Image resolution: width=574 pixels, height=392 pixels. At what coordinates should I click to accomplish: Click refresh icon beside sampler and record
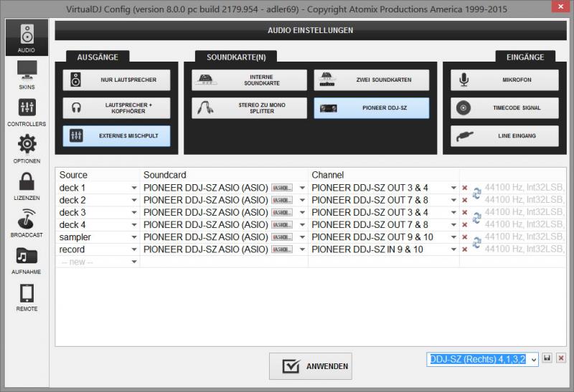[476, 242]
